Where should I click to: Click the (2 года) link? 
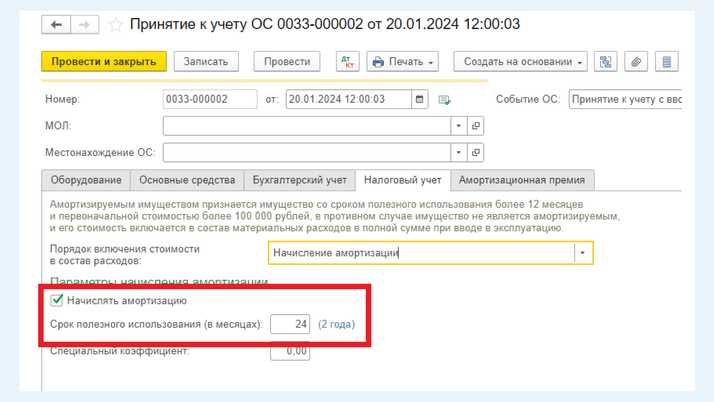point(337,324)
